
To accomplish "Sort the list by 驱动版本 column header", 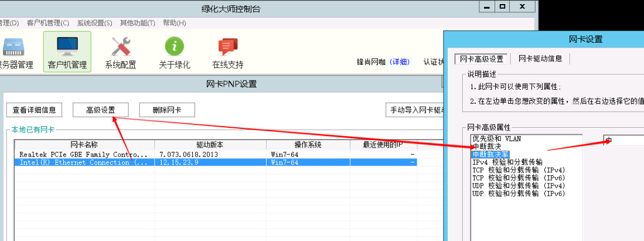I will (x=210, y=144).
